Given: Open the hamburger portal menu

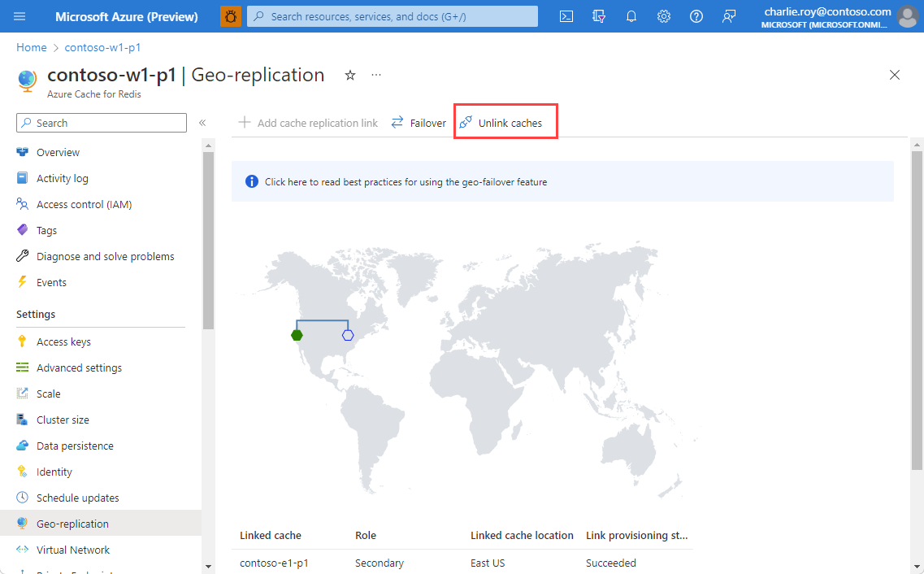Looking at the screenshot, I should [20, 16].
